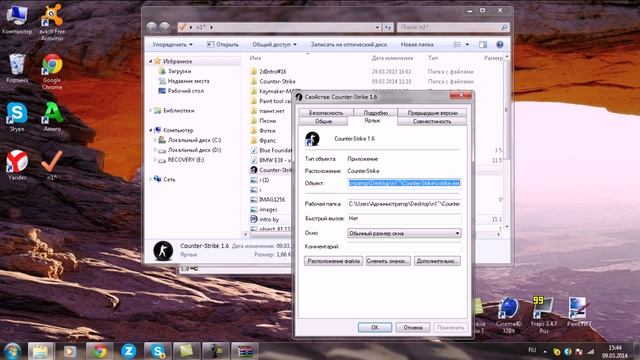The height and width of the screenshot is (360, 640).
Task: Switch to Chrome in the taskbar
Action: 99,351
